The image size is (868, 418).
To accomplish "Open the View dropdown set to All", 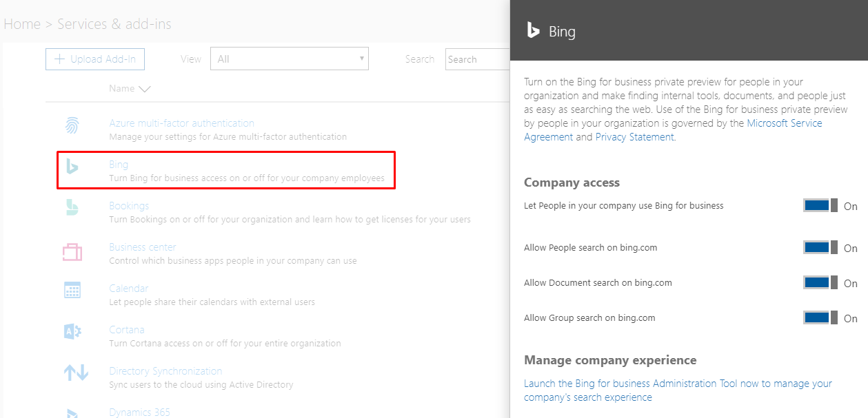I will tap(290, 59).
